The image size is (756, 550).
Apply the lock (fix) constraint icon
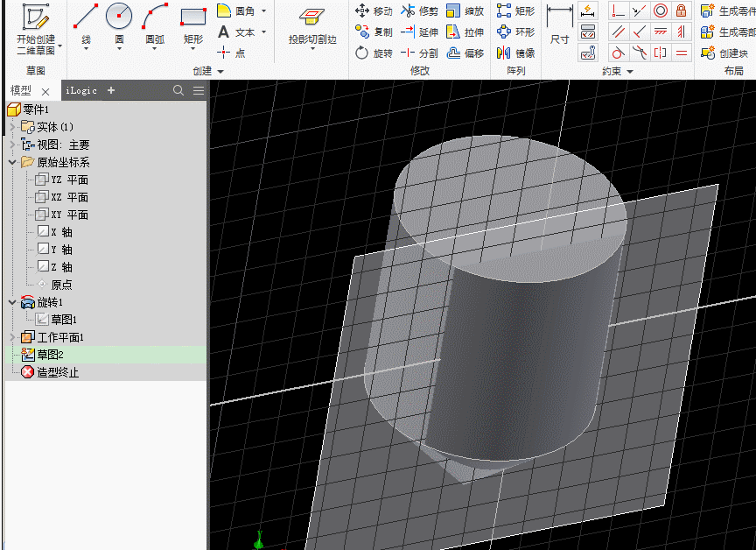[x=682, y=11]
